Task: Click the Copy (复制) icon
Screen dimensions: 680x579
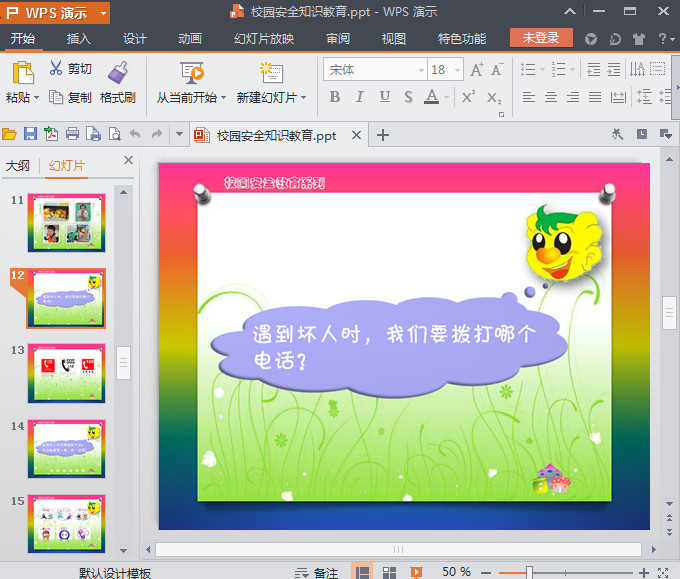Action: pos(56,97)
